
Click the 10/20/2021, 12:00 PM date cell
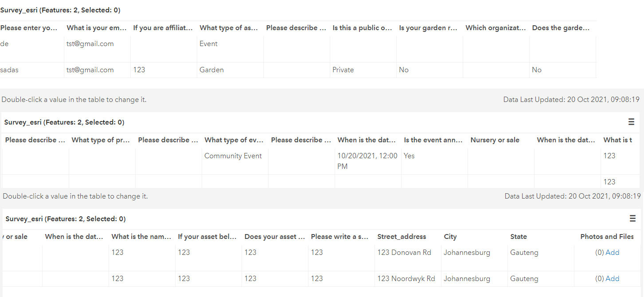point(367,161)
